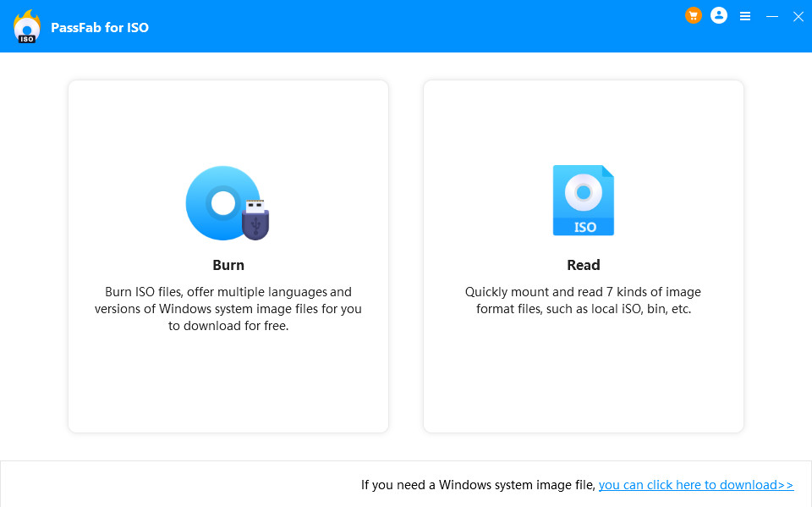
Task: Follow the 'you can click here to download' link
Action: point(696,485)
